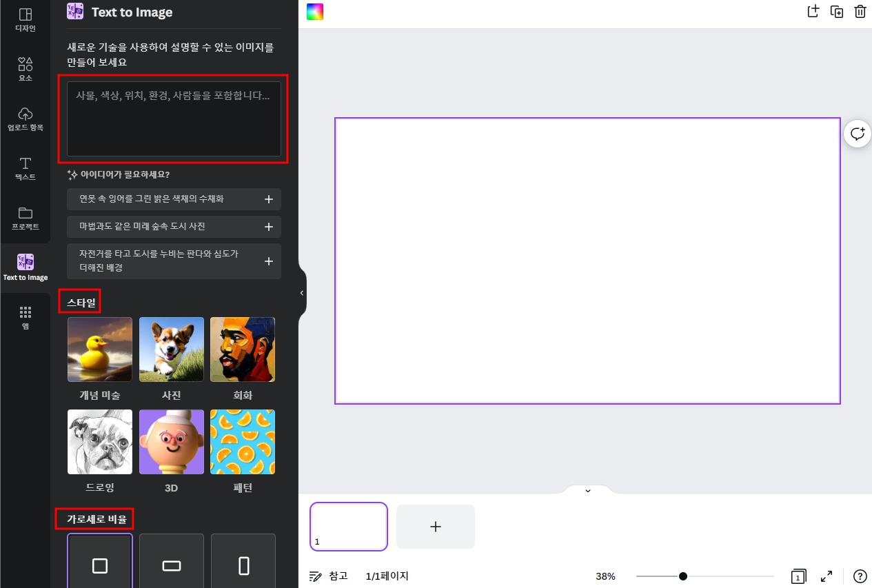Viewport: 872px width, 588px height.
Task: Open the 앱 panel in the sidebar
Action: [x=26, y=317]
